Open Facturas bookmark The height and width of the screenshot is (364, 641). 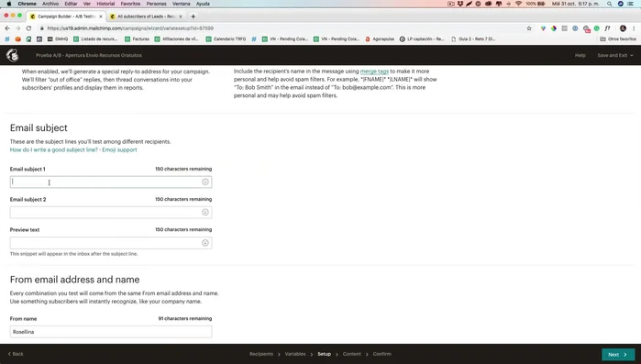coord(137,39)
